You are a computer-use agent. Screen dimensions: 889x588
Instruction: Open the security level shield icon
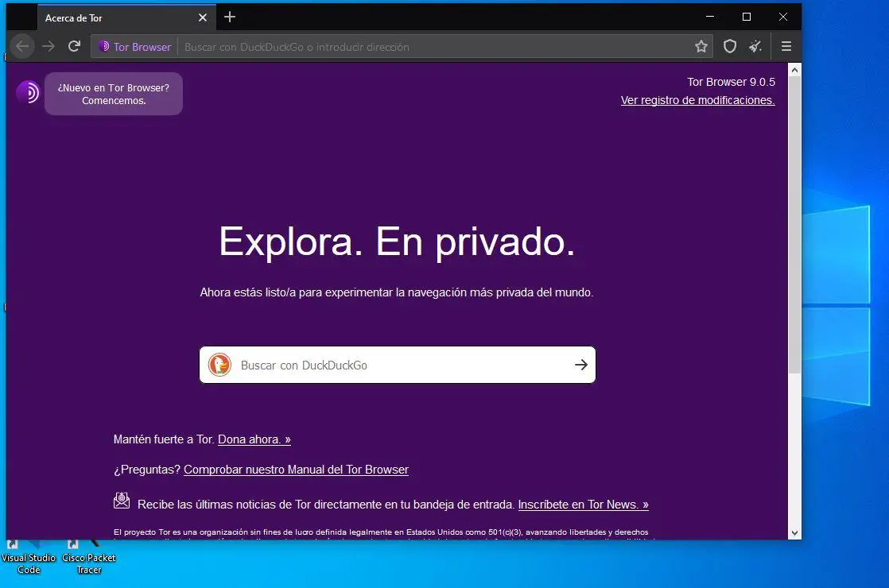730,46
